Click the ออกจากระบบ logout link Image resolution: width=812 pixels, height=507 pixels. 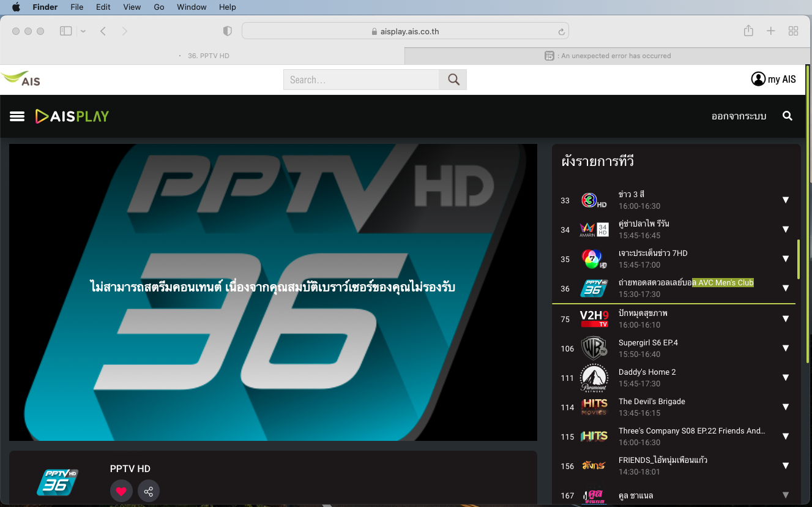[x=739, y=116]
